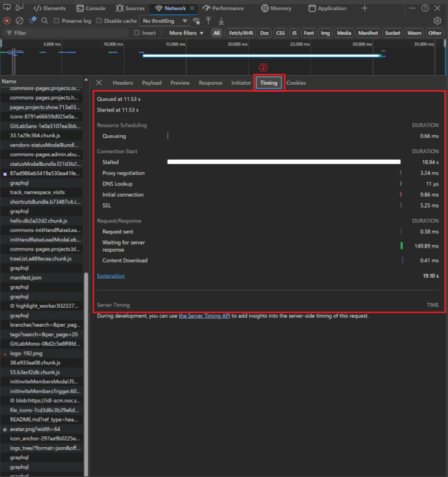The image size is (448, 477).
Task: Select the track_namespace_visits request
Action: pos(41,192)
